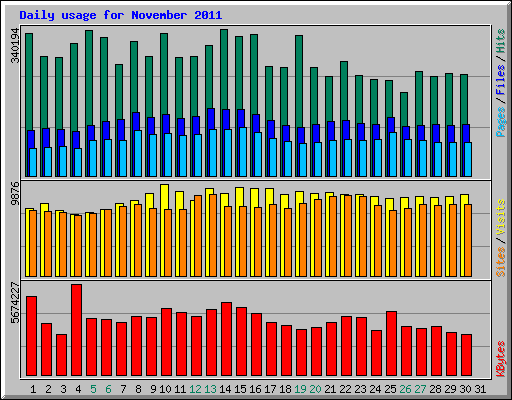Click day label 30 on x-axis
This screenshot has width=512, height=400.
(x=465, y=389)
